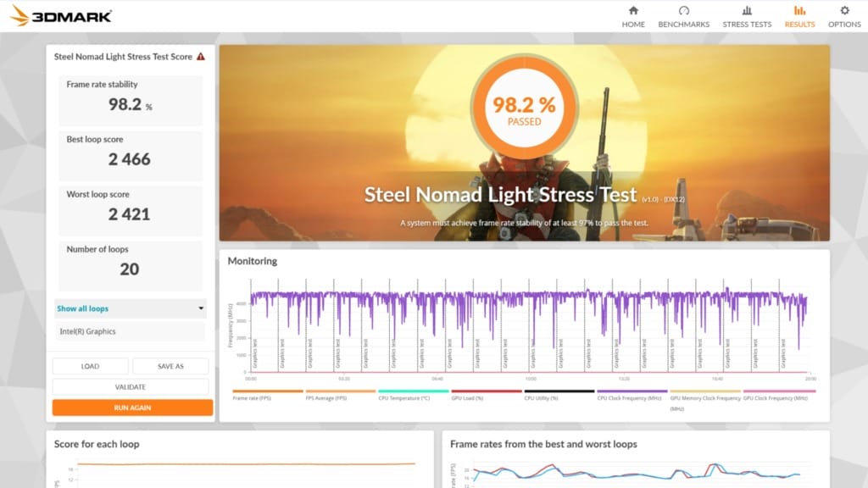Click the Home house icon
Viewport: 868px width, 488px height.
[x=633, y=10]
